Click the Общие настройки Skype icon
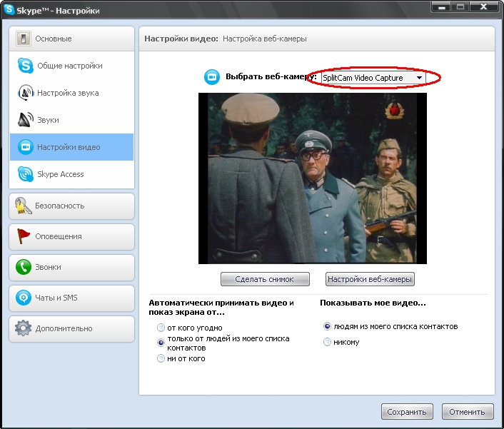This screenshot has width=504, height=429. 26,66
